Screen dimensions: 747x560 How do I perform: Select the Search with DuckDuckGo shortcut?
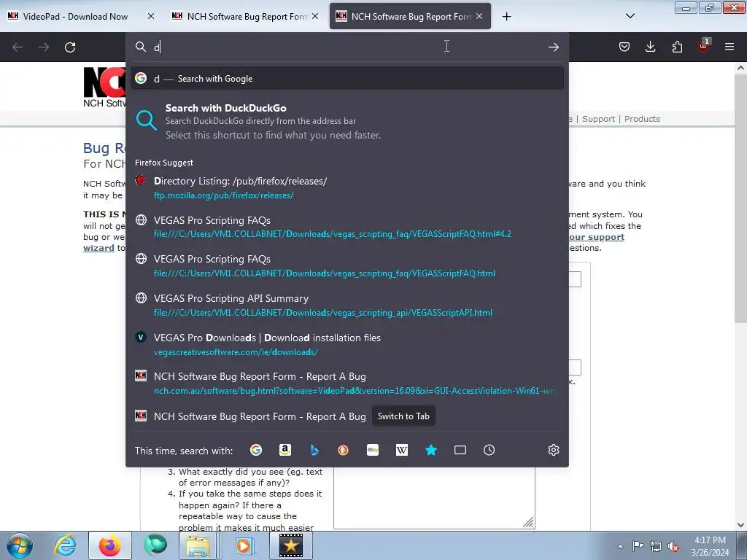click(347, 122)
